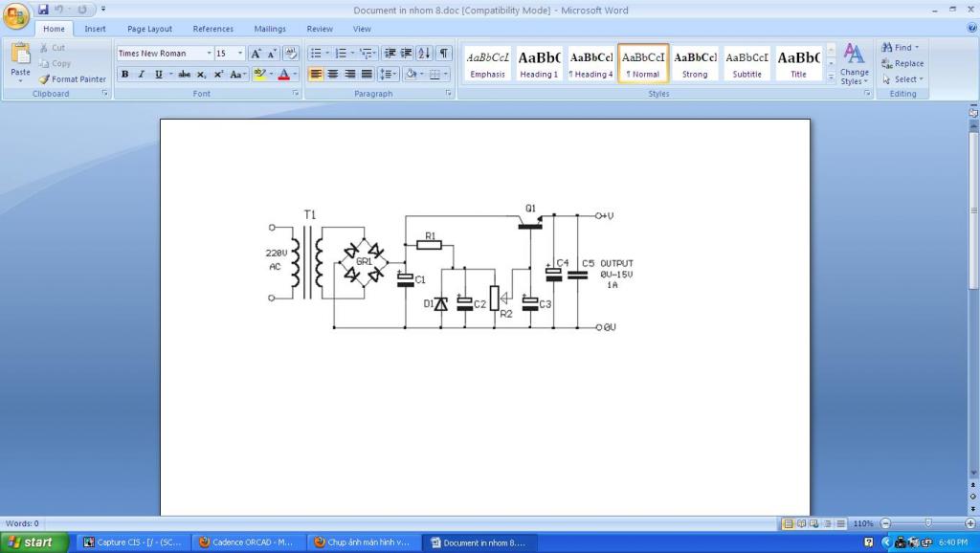Open the Office Button menu
Viewport: 980px width, 553px height.
16,15
